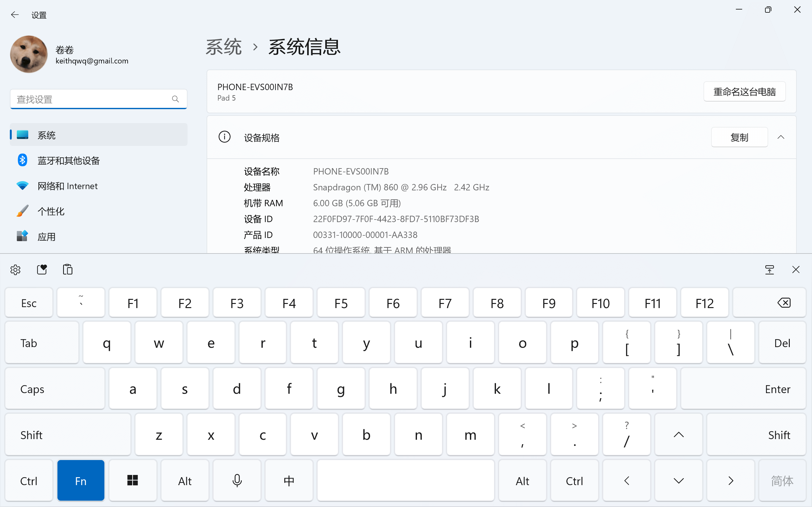Screen dimensions: 812x507
Task: Open clipboard history icon on keyboard
Action: (x=68, y=270)
